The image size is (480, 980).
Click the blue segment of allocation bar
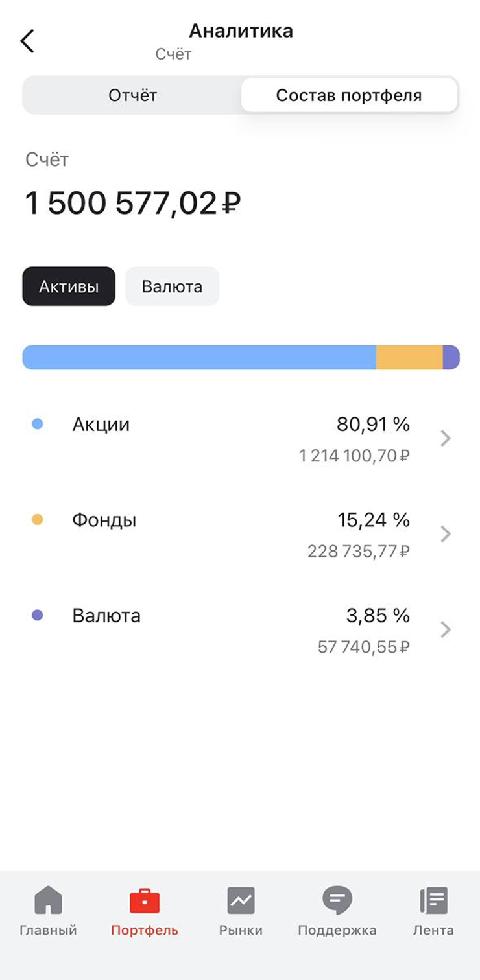click(x=200, y=358)
